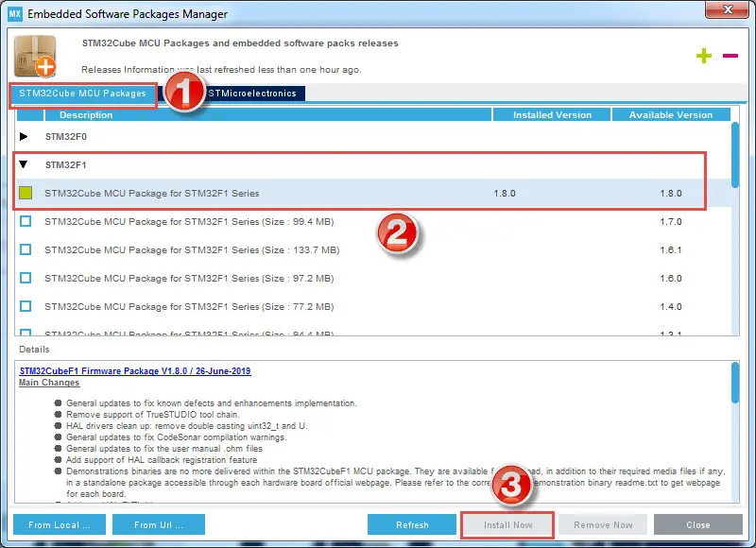Check the STM32F1 package version 1.7.0
This screenshot has width=756, height=548.
click(x=26, y=221)
